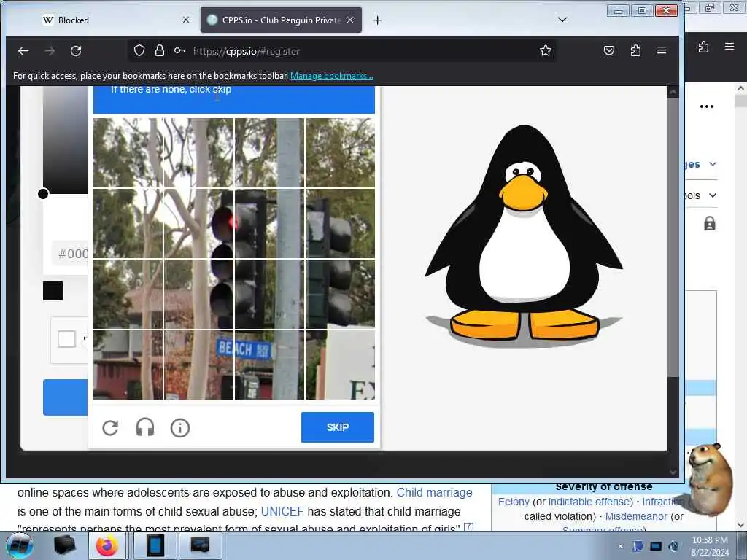Screen dimensions: 747x560
Task: Tick the checkbox in registration form
Action: (66, 339)
